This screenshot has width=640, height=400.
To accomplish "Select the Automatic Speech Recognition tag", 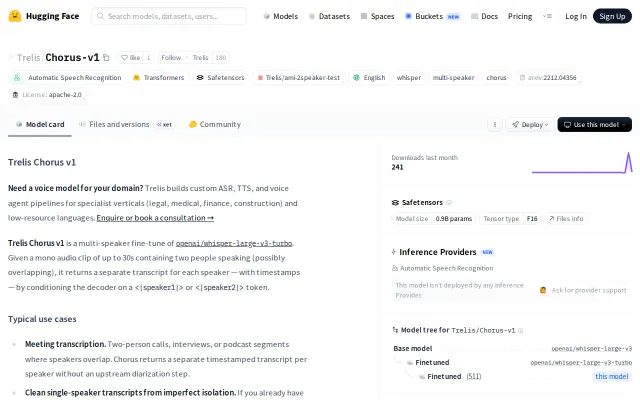I will tap(67, 78).
